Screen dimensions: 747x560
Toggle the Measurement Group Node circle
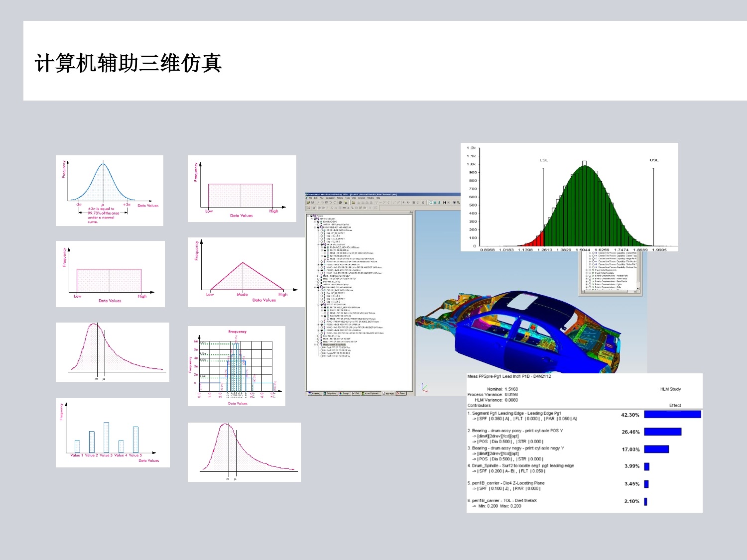318,344
